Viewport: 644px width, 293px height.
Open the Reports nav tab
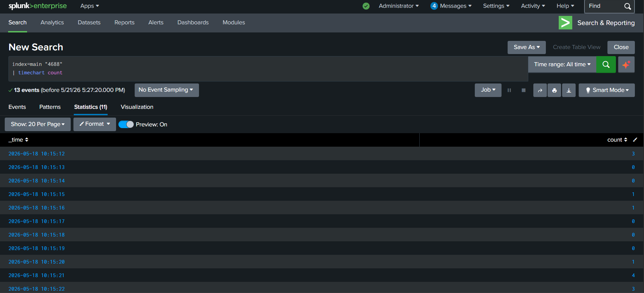[x=125, y=23]
